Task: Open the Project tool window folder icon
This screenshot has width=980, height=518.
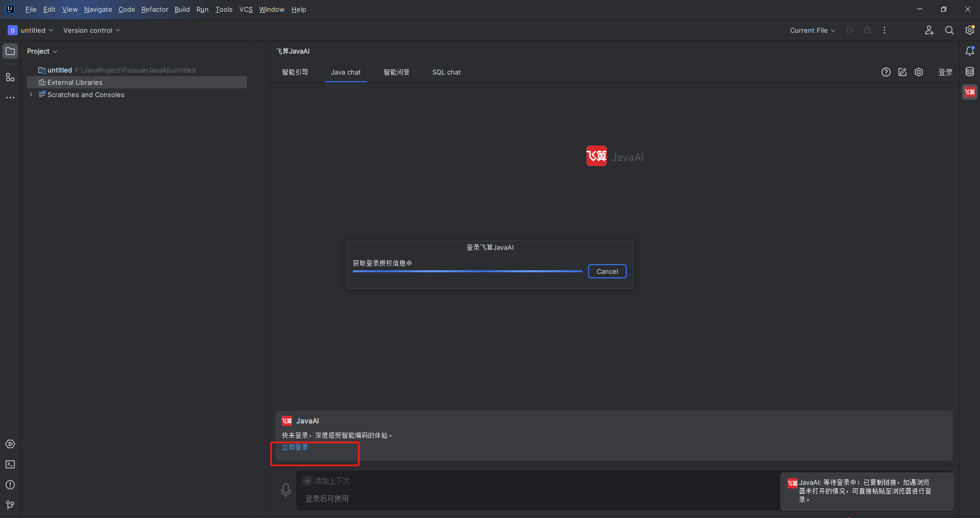Action: click(x=10, y=51)
